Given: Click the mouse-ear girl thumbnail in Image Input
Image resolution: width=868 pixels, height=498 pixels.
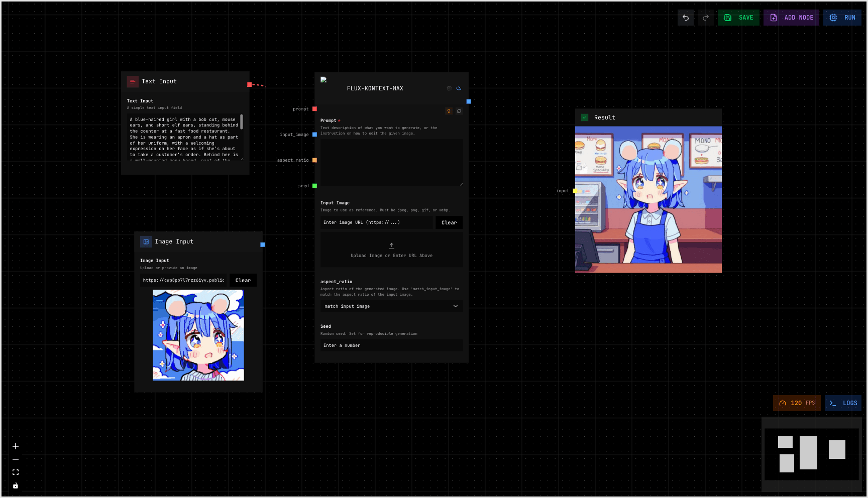Looking at the screenshot, I should [198, 335].
